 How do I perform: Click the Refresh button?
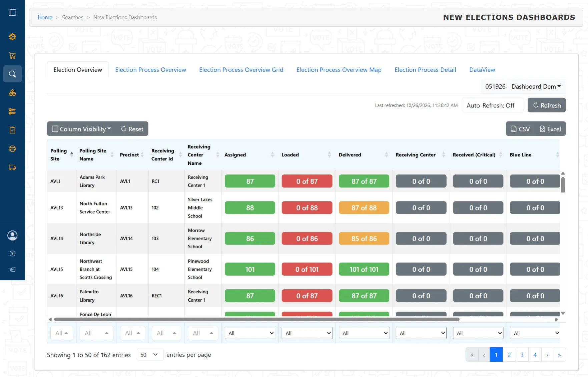pos(547,105)
